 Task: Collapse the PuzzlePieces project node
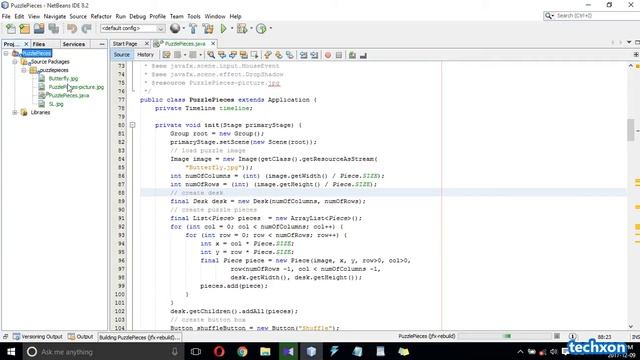(x=6, y=53)
